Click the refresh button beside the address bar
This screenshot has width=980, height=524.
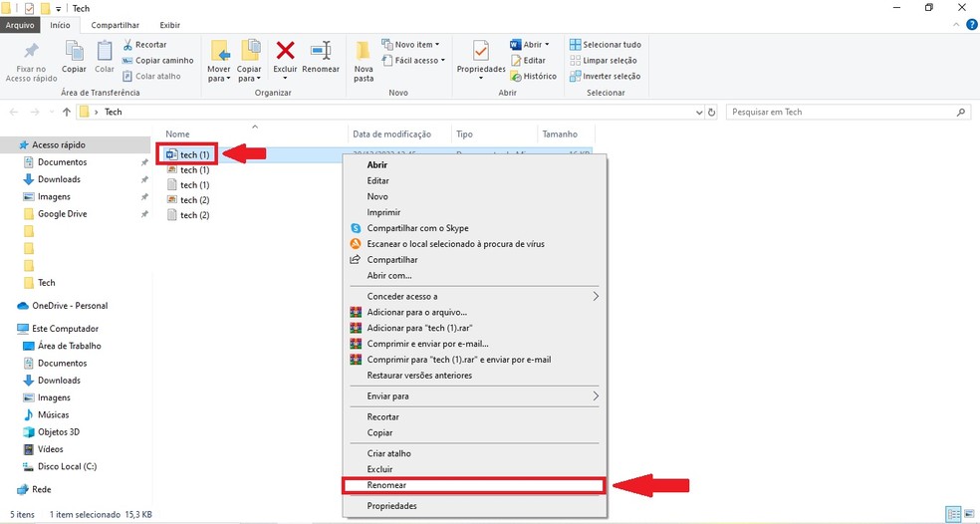point(711,113)
